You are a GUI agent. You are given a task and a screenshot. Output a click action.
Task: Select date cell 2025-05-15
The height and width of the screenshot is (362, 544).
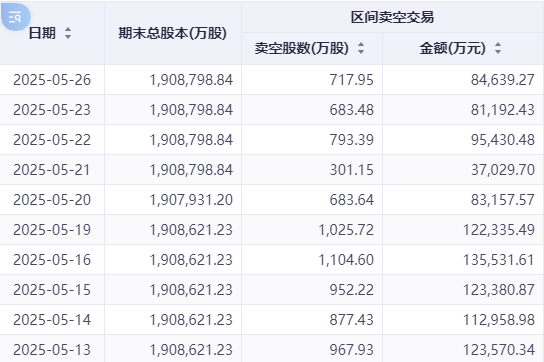[52, 290]
